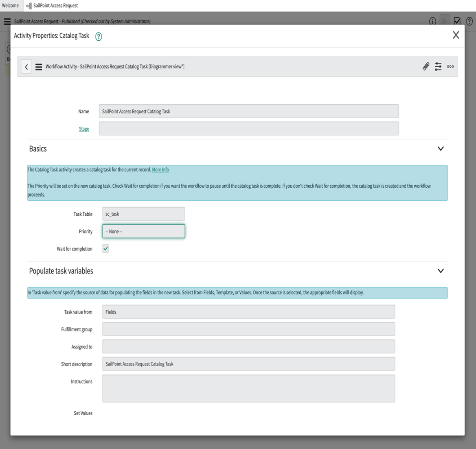
Task: Click the Basics section heading
Action: (x=38, y=149)
